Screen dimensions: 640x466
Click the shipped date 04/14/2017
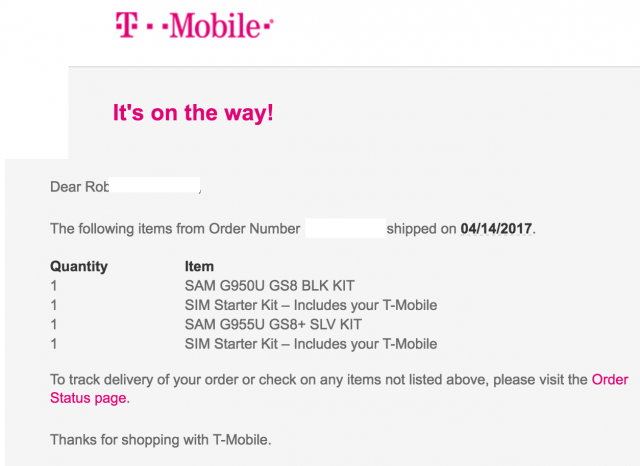click(497, 228)
